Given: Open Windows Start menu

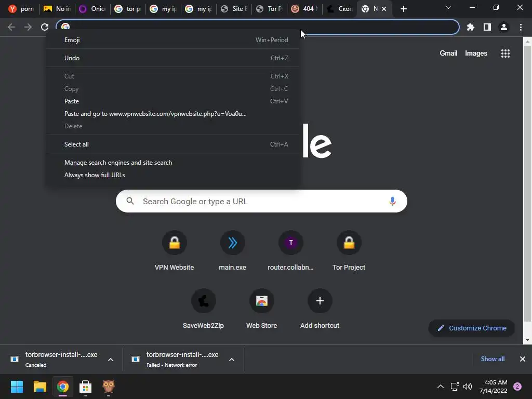Looking at the screenshot, I should (x=17, y=387).
